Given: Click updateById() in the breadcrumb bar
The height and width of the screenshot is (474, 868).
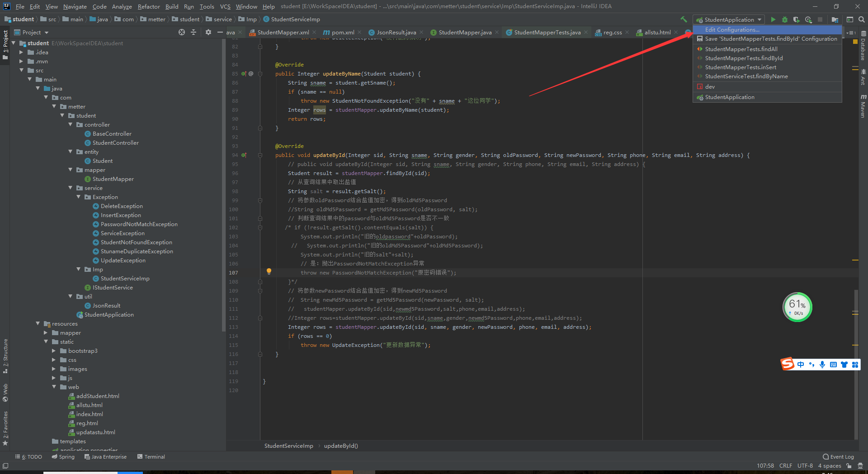Looking at the screenshot, I should pyautogui.click(x=341, y=446).
